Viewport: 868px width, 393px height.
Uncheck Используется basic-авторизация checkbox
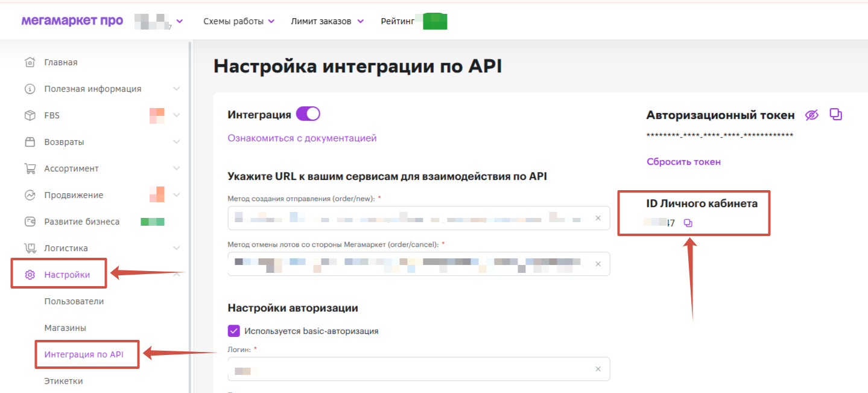click(x=233, y=331)
